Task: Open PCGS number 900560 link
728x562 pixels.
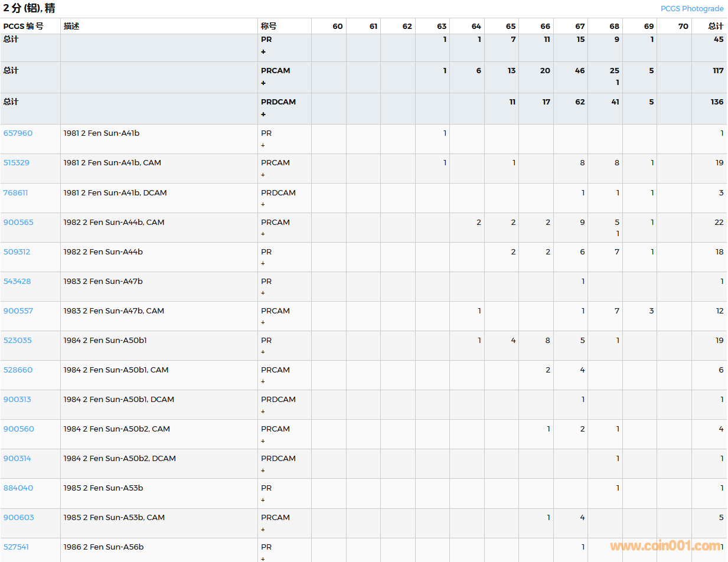Action: tap(19, 429)
